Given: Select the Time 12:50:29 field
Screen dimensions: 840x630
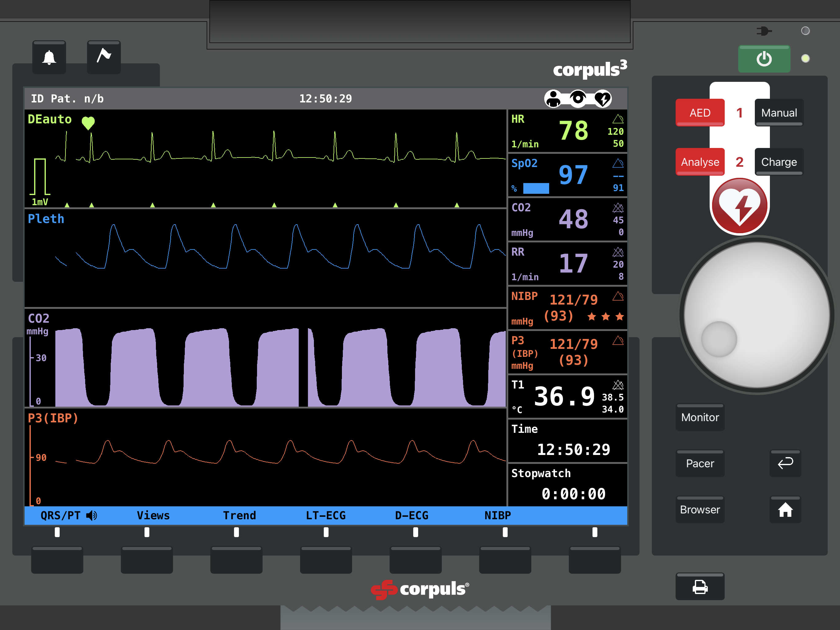Looking at the screenshot, I should click(567, 441).
